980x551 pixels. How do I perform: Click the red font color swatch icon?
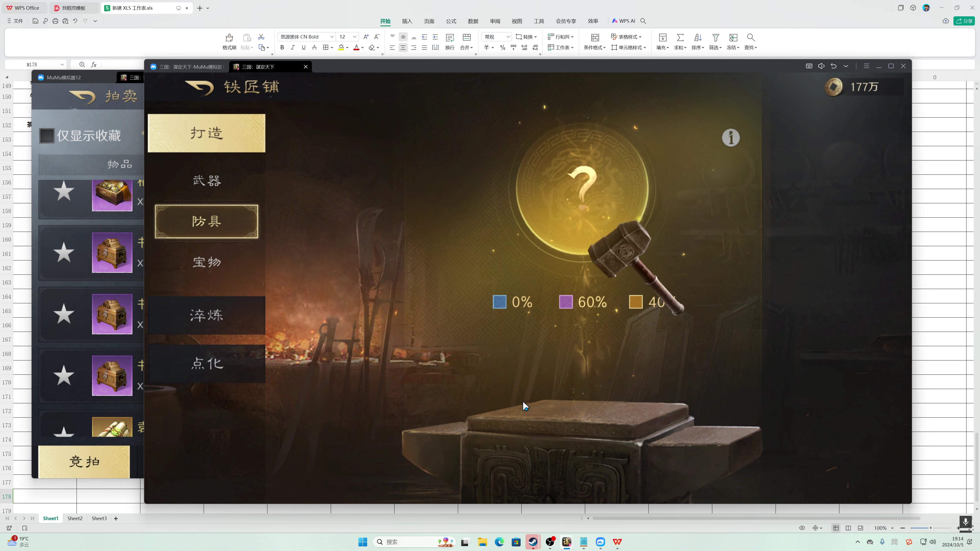click(357, 47)
